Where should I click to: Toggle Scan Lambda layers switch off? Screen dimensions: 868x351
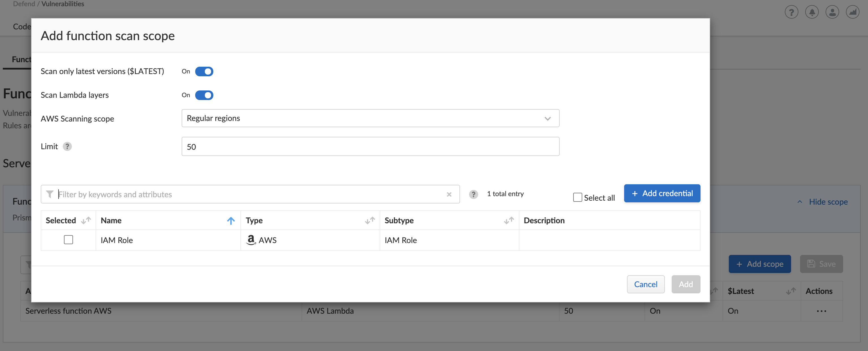point(204,95)
